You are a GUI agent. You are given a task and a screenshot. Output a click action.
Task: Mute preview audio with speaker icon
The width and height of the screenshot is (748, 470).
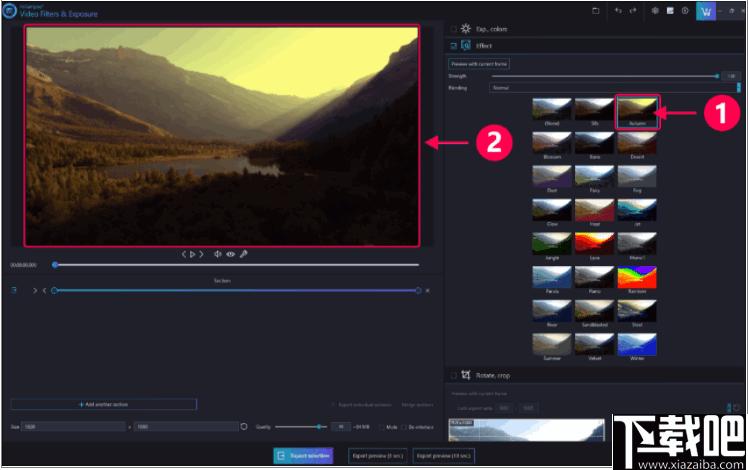click(218, 254)
